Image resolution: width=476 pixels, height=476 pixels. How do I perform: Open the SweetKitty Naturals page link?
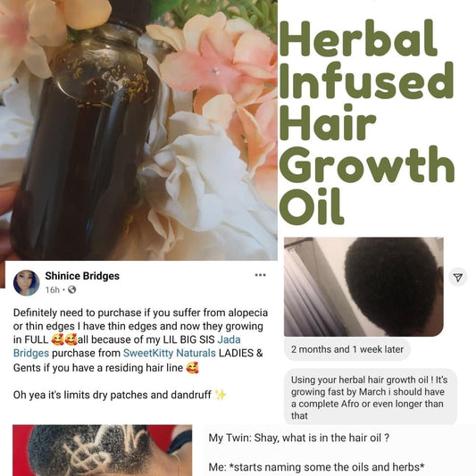(x=170, y=353)
